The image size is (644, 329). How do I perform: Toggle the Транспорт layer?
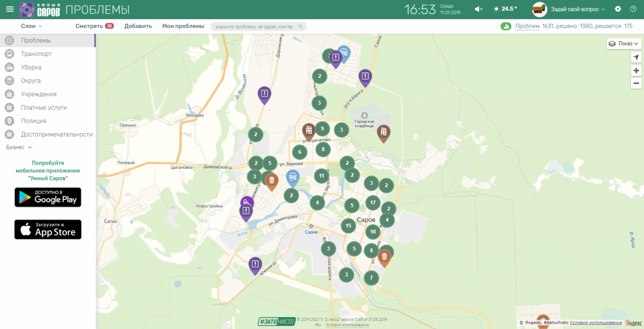click(36, 54)
